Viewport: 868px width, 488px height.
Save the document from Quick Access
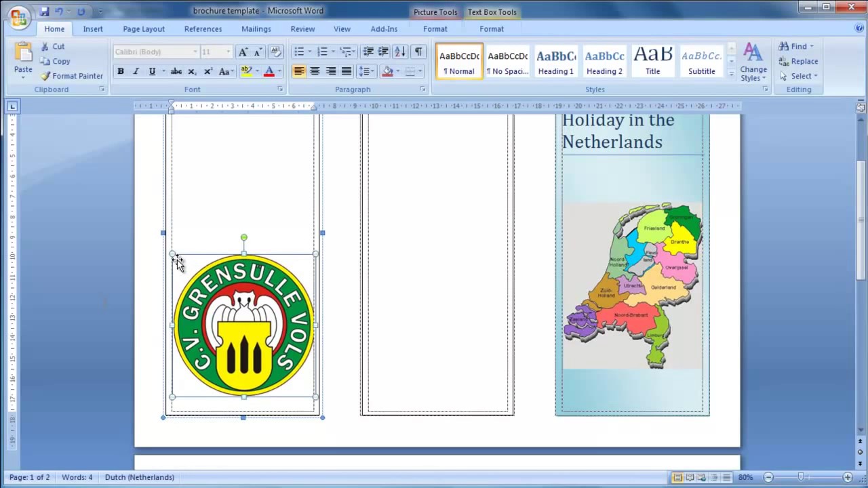(x=44, y=12)
